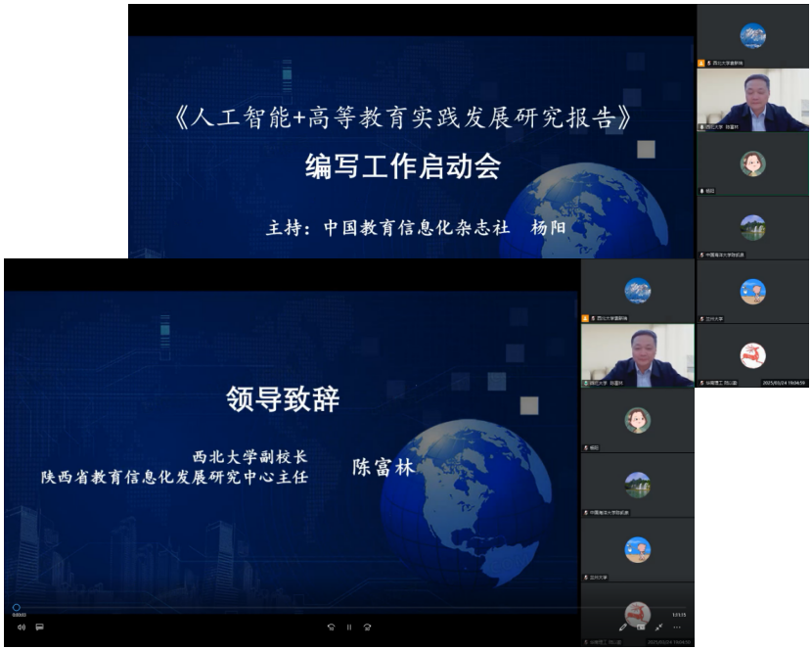Select the pen annotation icon
Viewport: 812px width, 649px height.
(x=622, y=626)
